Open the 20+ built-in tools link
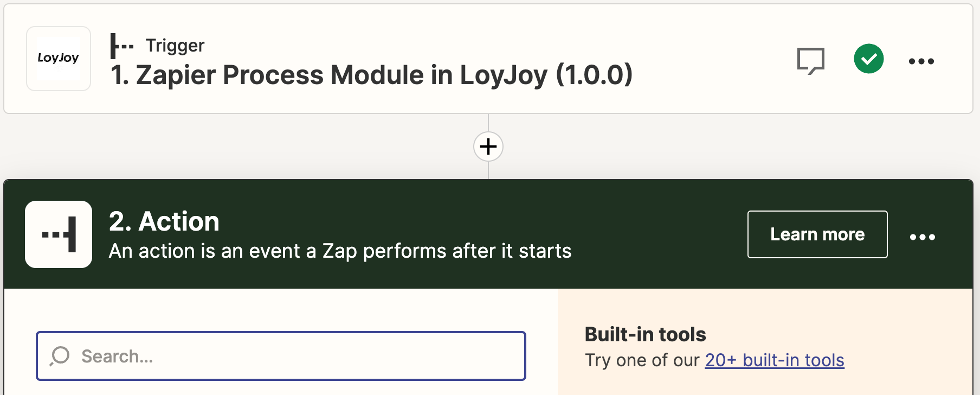This screenshot has height=395, width=980. pyautogui.click(x=774, y=360)
